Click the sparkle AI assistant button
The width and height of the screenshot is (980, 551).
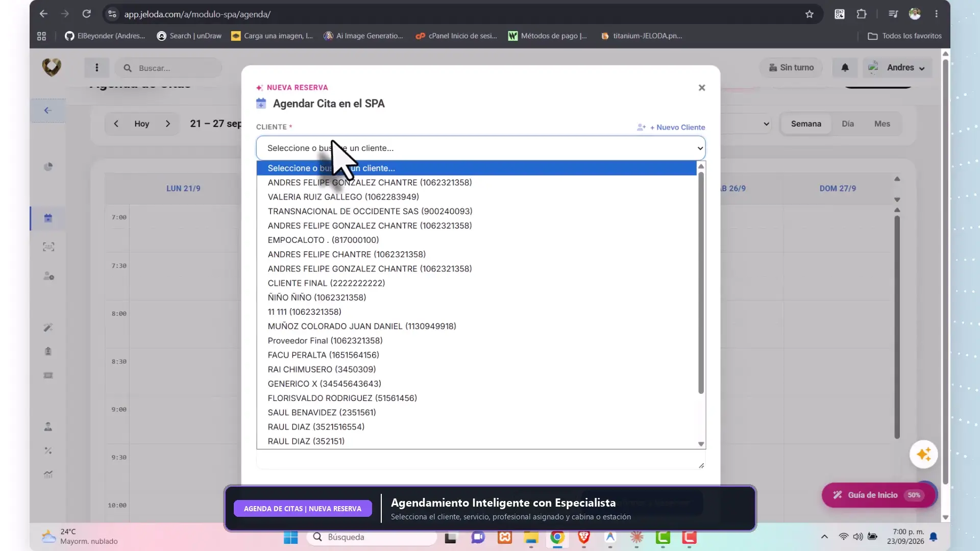tap(923, 454)
